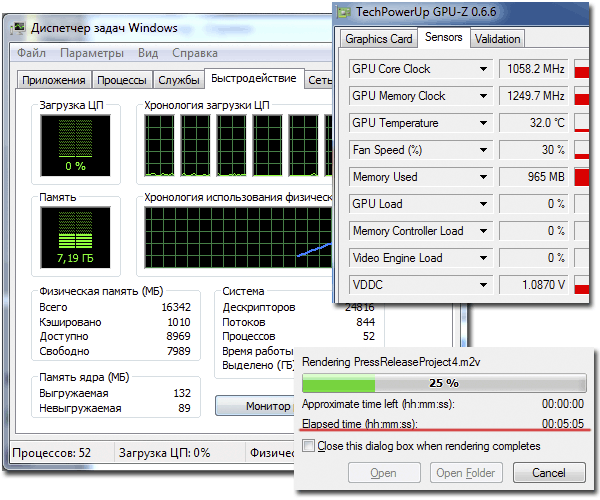Click the GPU-Z title bar app icon
Viewport: 600px width, 500px height.
(344, 12)
